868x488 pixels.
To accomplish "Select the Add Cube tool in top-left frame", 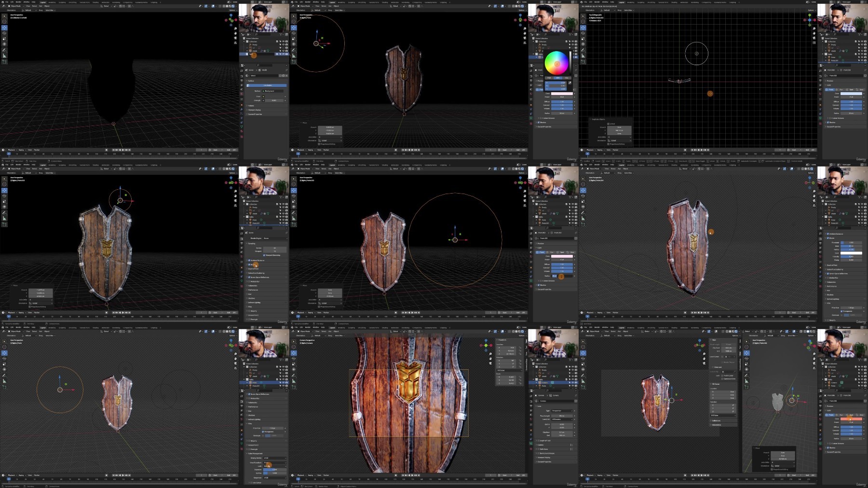I will click(x=4, y=62).
